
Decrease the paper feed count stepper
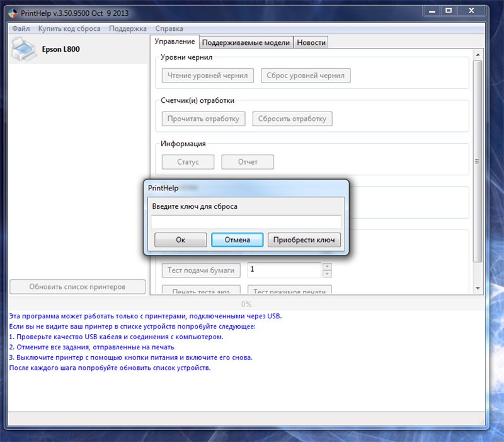click(x=327, y=274)
